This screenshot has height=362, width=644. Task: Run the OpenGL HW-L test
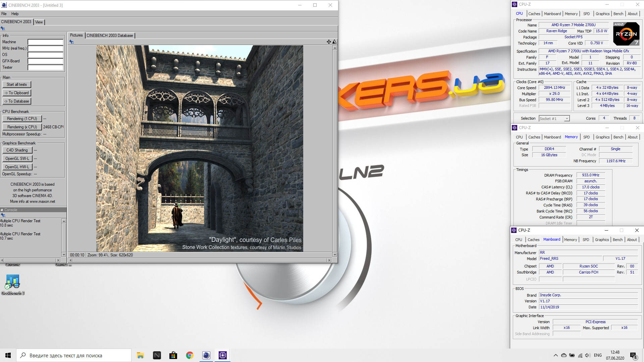point(17,167)
